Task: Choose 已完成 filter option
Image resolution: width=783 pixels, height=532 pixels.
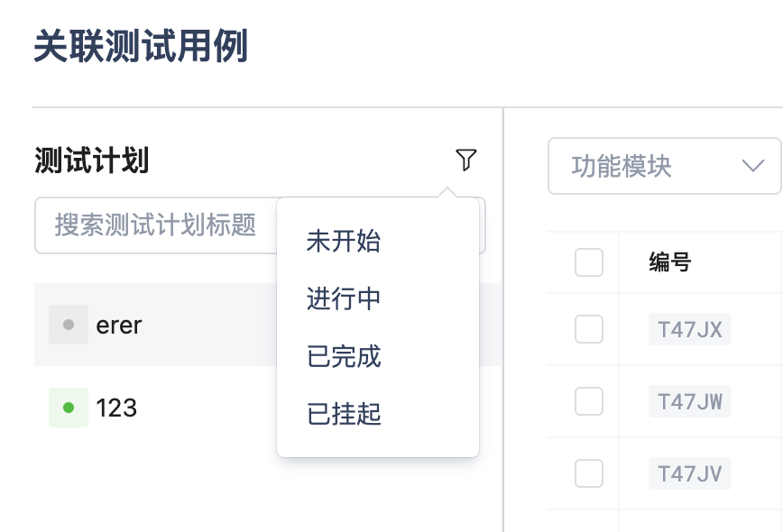Action: click(344, 357)
